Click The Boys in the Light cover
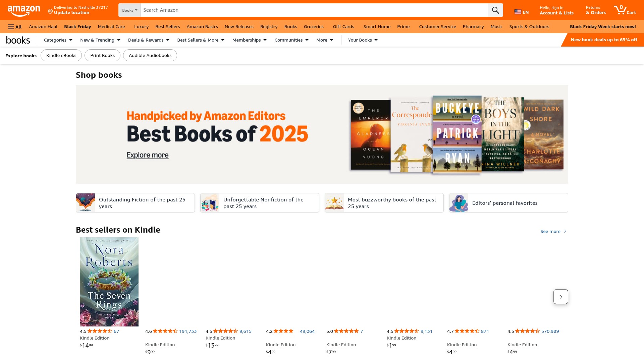Screen dimensions: 644x362 pos(502,134)
